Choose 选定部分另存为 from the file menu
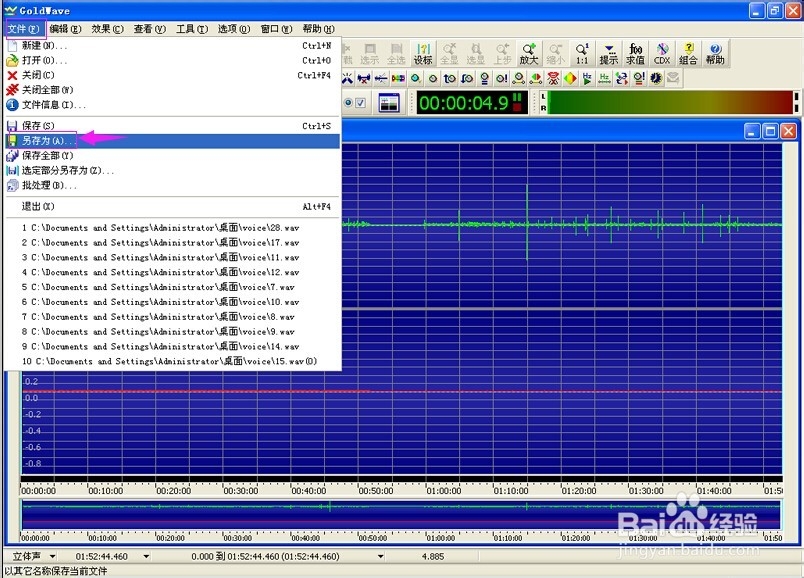This screenshot has height=578, width=804. [x=173, y=170]
